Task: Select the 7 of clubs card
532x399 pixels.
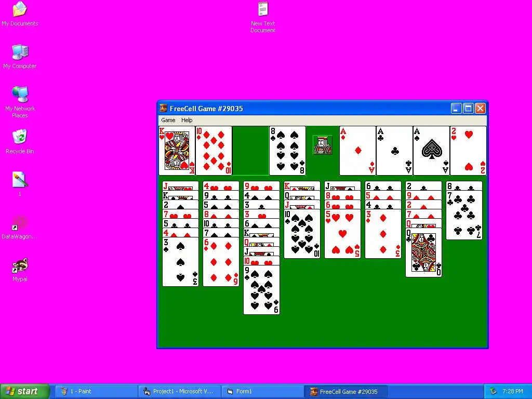Action: [464, 215]
